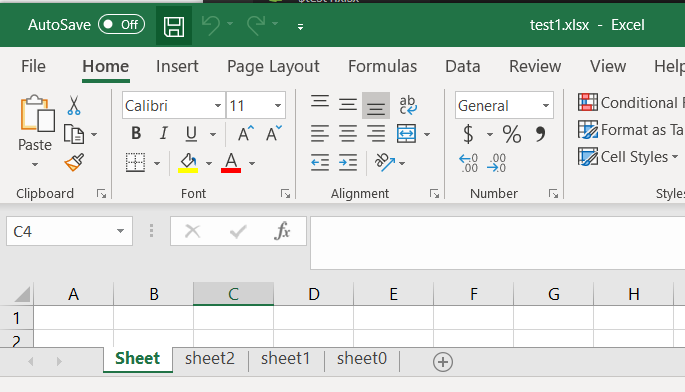Screen dimensions: 685x392
Task: Click the Cell Styles button
Action: 628,156
